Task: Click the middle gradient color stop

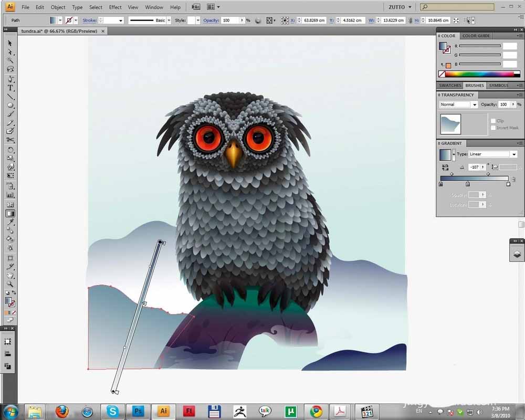Action: click(x=468, y=184)
